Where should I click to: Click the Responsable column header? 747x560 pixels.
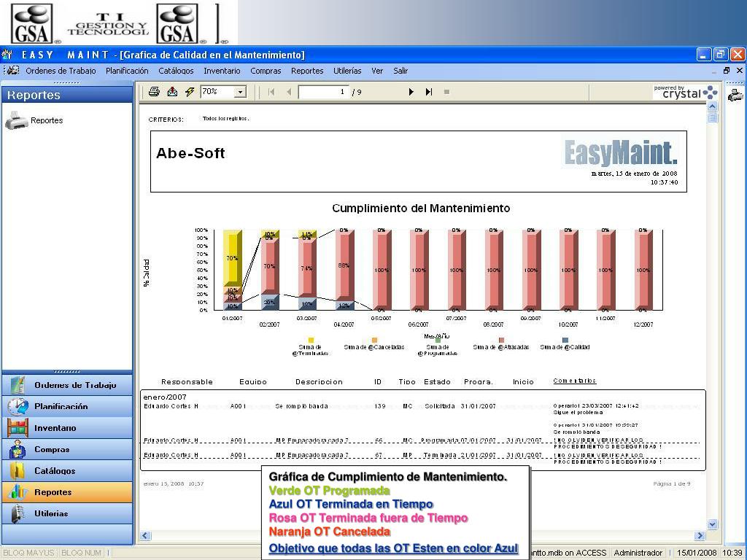point(187,382)
